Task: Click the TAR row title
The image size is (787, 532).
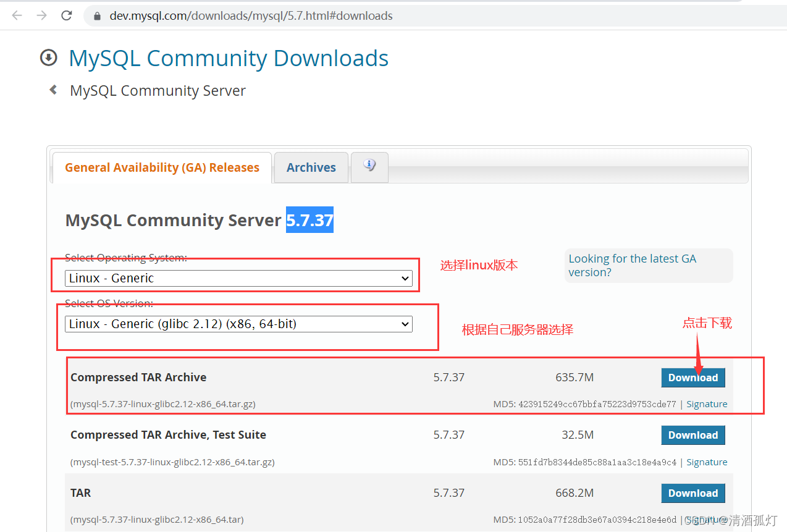Action: pos(80,493)
